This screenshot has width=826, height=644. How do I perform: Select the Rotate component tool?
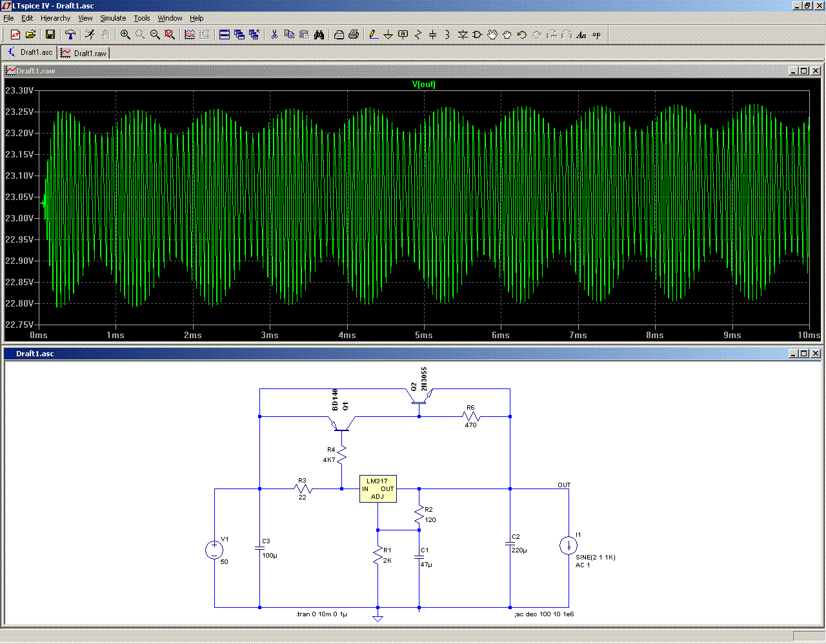[552, 35]
